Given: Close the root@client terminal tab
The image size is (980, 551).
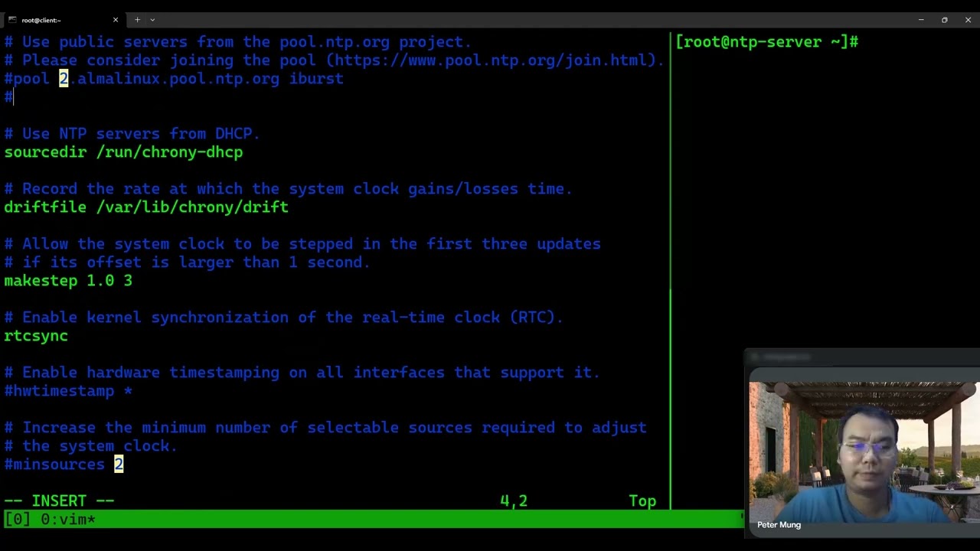Looking at the screenshot, I should (x=116, y=20).
